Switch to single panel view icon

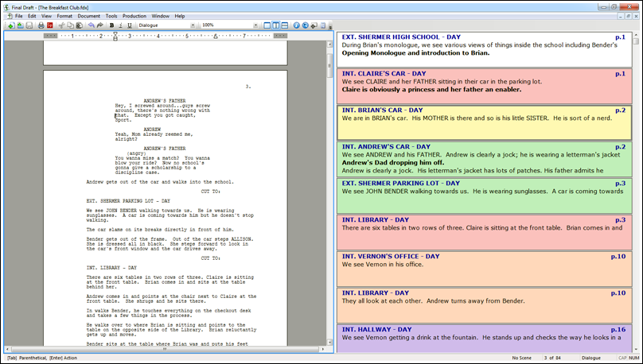267,25
